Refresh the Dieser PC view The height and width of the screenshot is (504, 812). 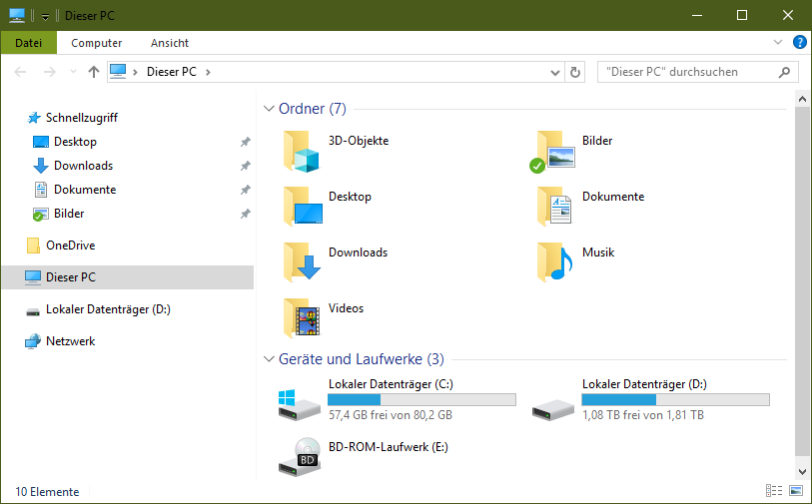coord(575,73)
